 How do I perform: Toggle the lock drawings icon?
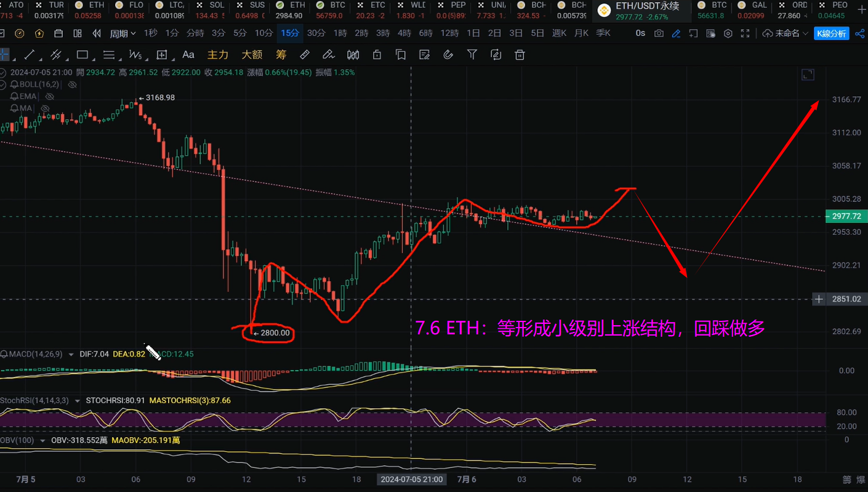coord(377,55)
